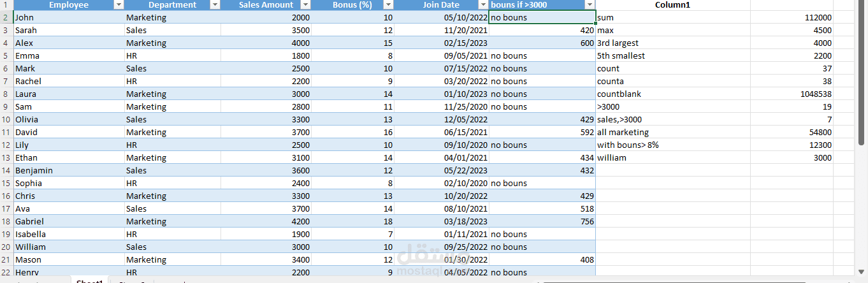Open the Sales Amount filter dropdown
Viewport: 868px width, 283px height.
click(x=305, y=4)
